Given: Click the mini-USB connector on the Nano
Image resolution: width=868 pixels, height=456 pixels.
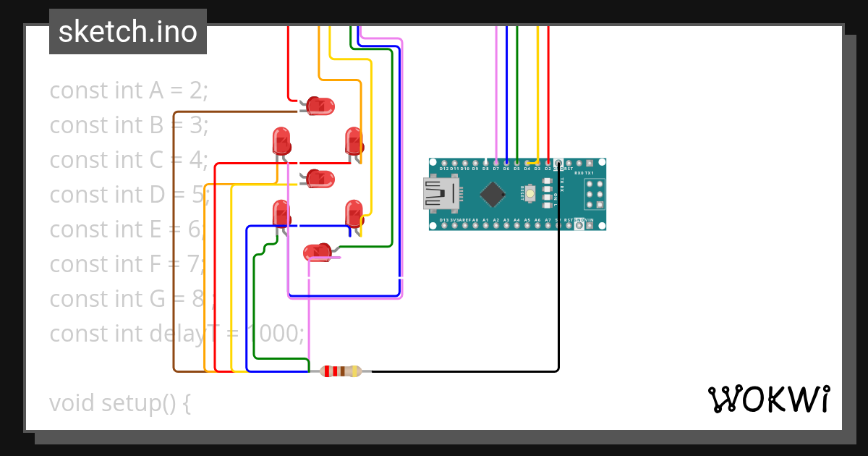Looking at the screenshot, I should point(441,193).
